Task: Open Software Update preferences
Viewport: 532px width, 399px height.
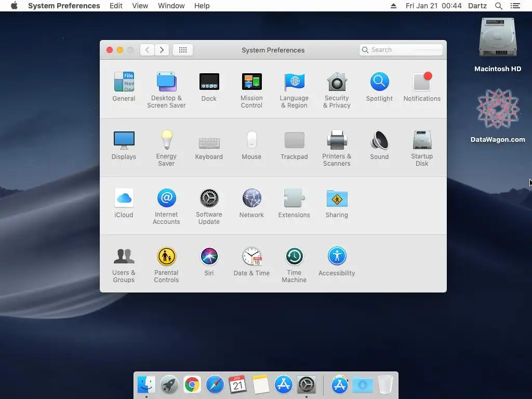Action: 209,206
